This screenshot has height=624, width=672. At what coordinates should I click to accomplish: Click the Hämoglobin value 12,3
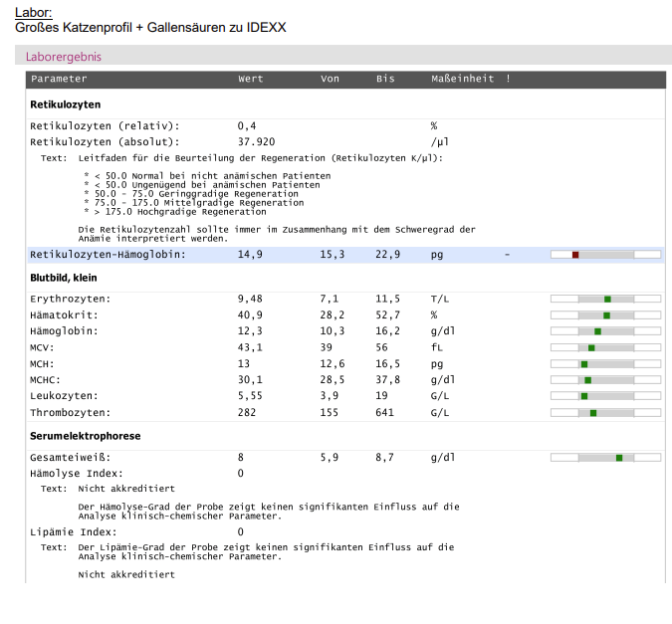250,331
